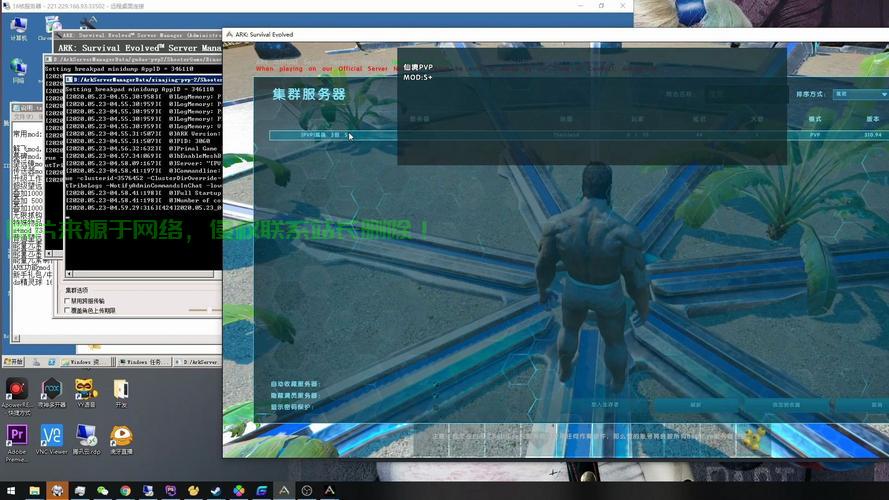The width and height of the screenshot is (889, 500).
Task: Click the 集群服务器 heading
Action: coord(309,94)
